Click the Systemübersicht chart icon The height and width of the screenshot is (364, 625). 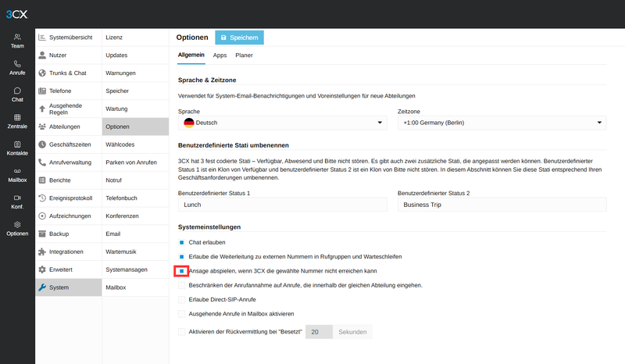[42, 37]
